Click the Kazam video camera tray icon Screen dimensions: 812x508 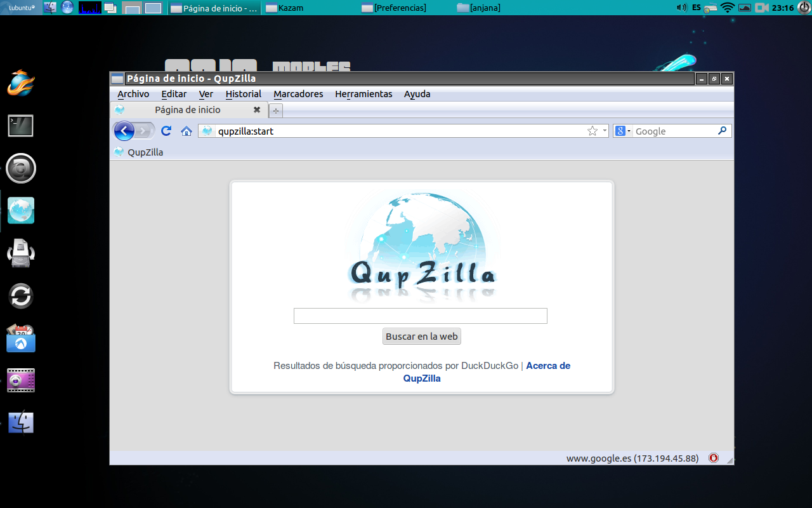tap(762, 8)
